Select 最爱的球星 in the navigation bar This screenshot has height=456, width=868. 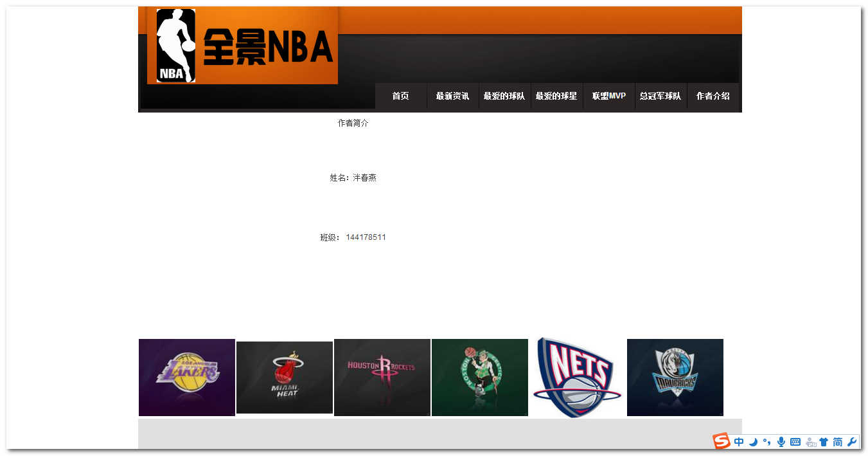tap(556, 96)
